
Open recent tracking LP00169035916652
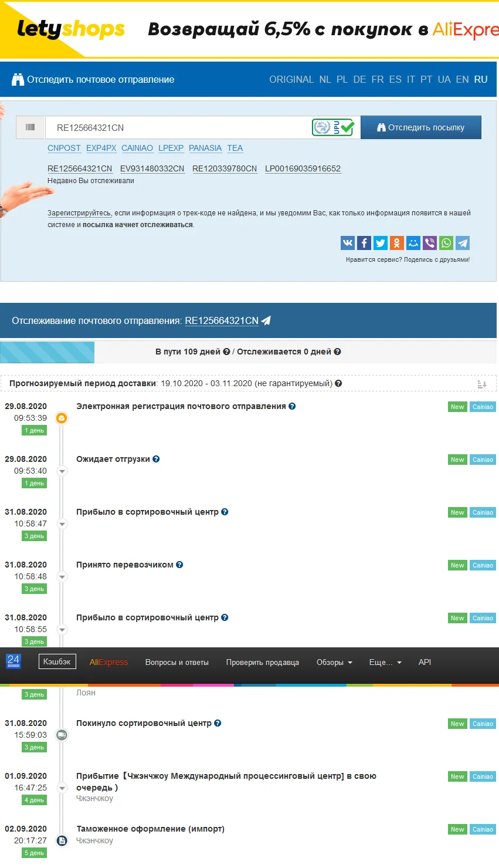pos(303,168)
